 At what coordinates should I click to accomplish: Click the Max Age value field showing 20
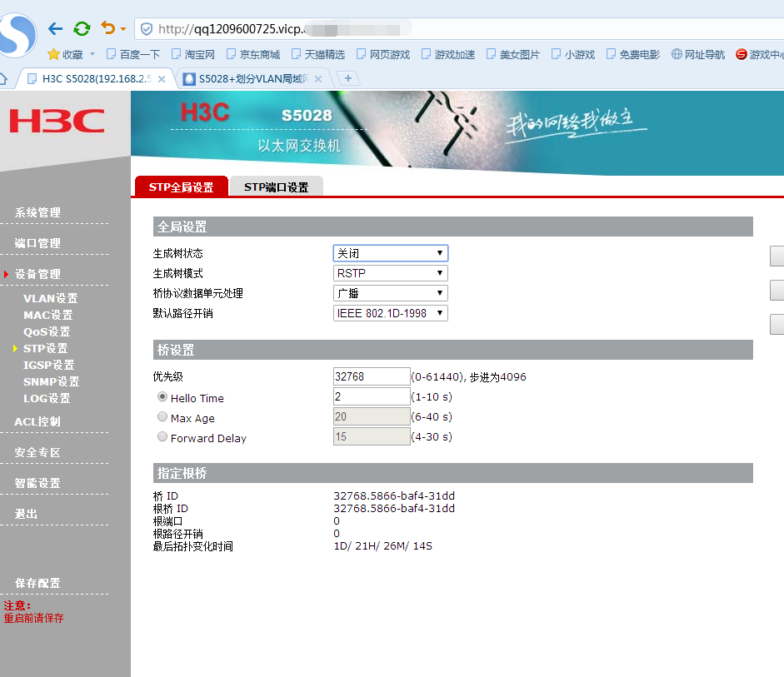tap(372, 416)
